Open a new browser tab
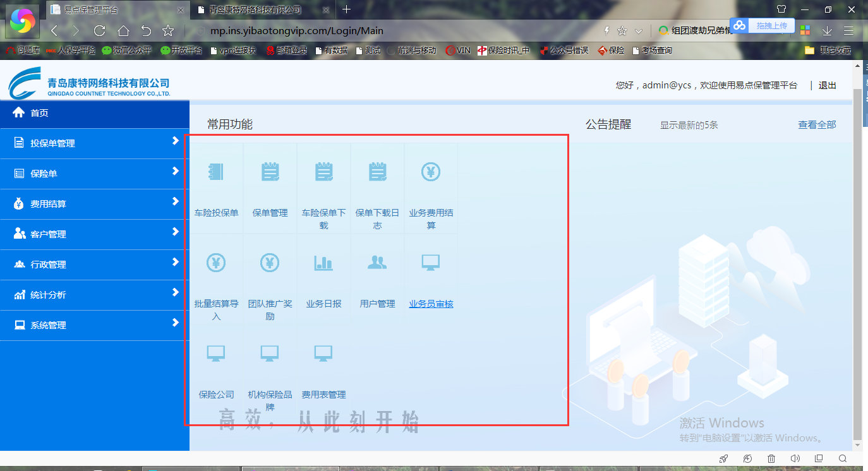The height and width of the screenshot is (471, 868). 346,9
